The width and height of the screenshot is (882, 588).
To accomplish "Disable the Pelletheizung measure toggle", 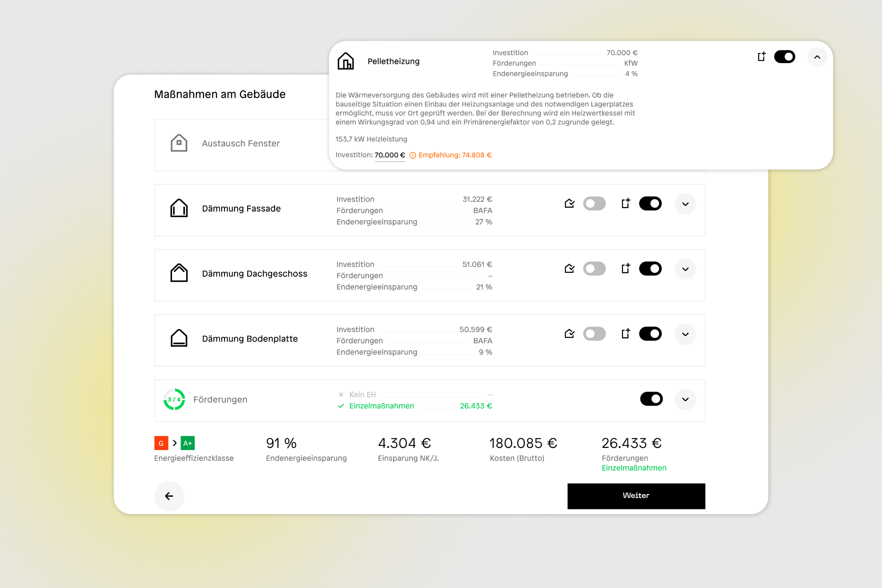I will (785, 57).
